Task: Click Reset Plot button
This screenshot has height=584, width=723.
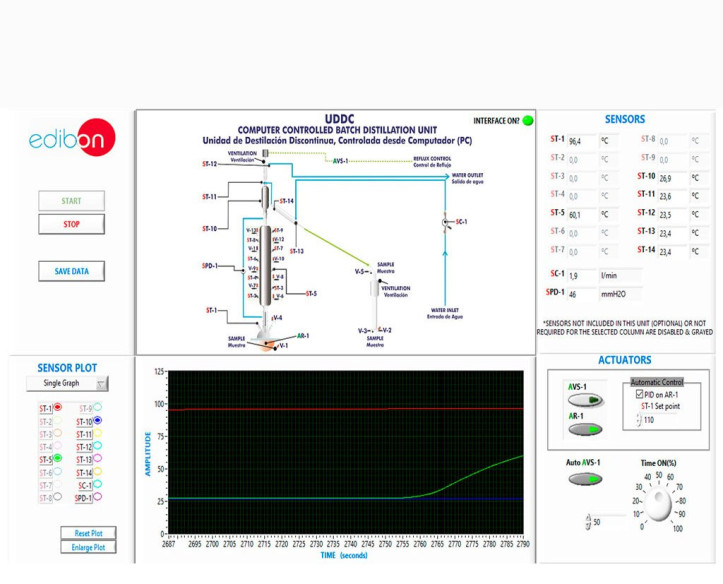Action: pos(88,533)
